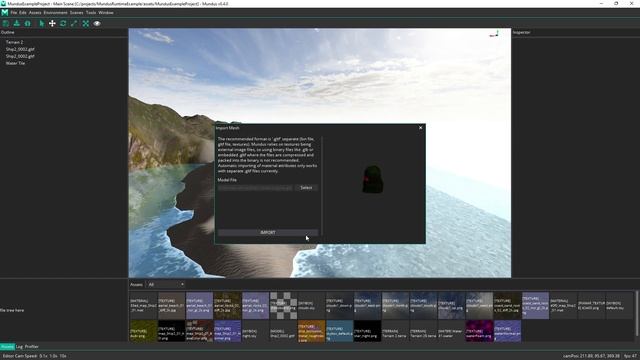Select the night.sky skybox asset
640x360 pixels.
255,331
